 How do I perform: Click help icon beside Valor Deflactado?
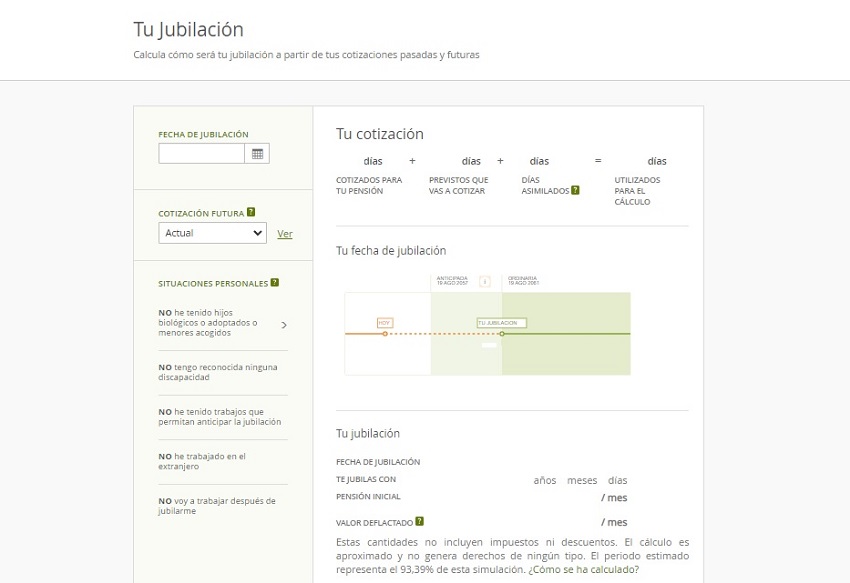point(419,521)
